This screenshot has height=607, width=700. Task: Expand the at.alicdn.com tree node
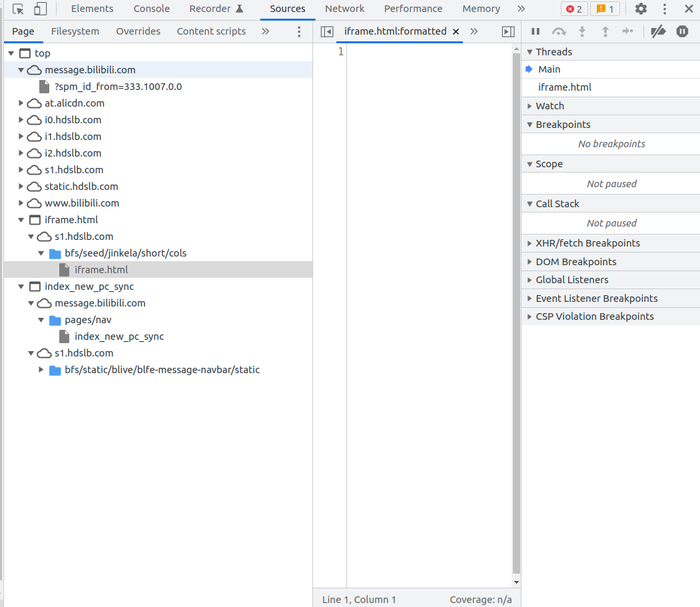[x=21, y=103]
